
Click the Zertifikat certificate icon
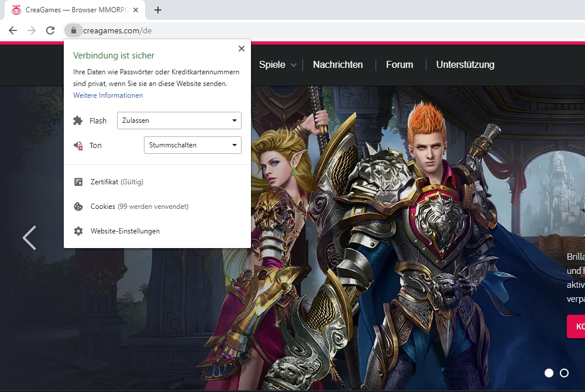pos(78,182)
